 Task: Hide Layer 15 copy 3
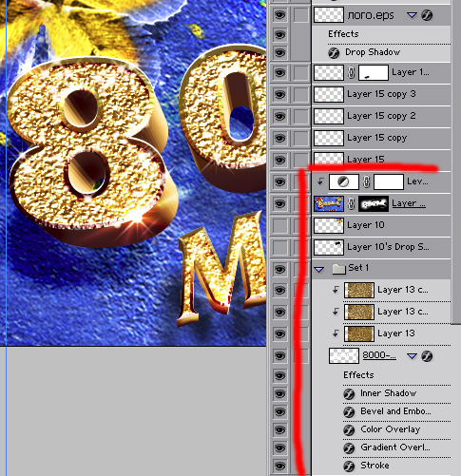(279, 94)
